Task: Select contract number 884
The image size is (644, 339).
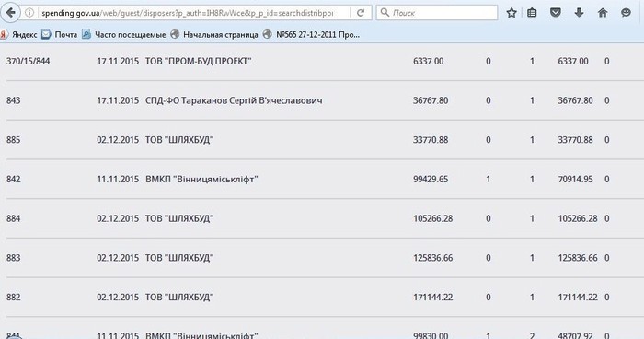Action: point(13,218)
